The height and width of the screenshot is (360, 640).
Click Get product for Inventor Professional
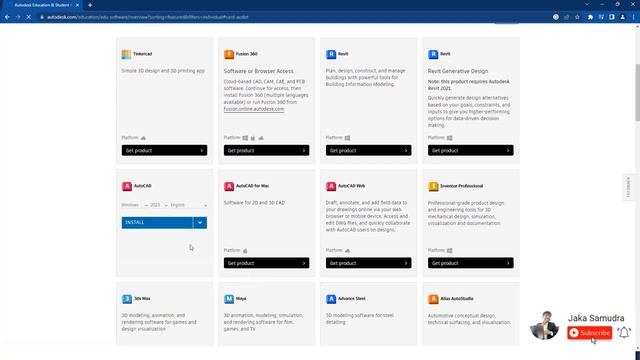(x=471, y=263)
